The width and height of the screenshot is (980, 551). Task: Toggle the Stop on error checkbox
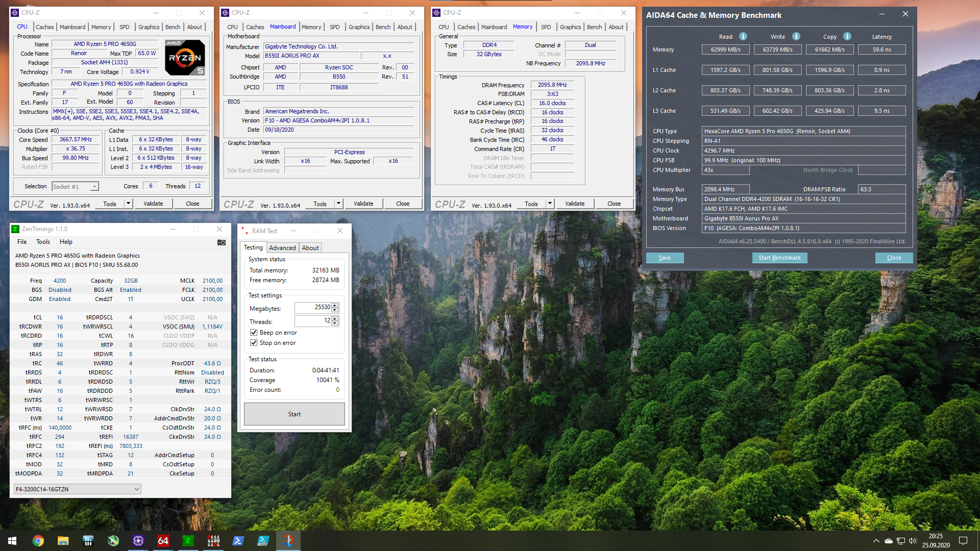point(254,343)
